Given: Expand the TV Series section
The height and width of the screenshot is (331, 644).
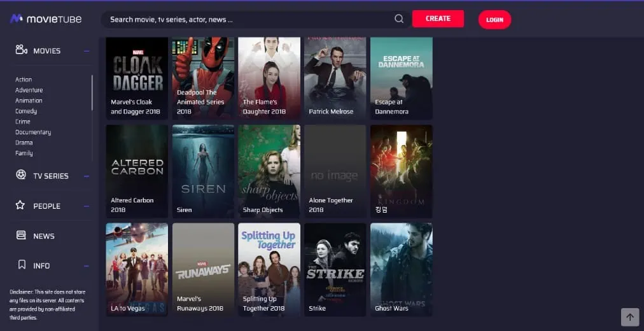Looking at the screenshot, I should (x=87, y=176).
